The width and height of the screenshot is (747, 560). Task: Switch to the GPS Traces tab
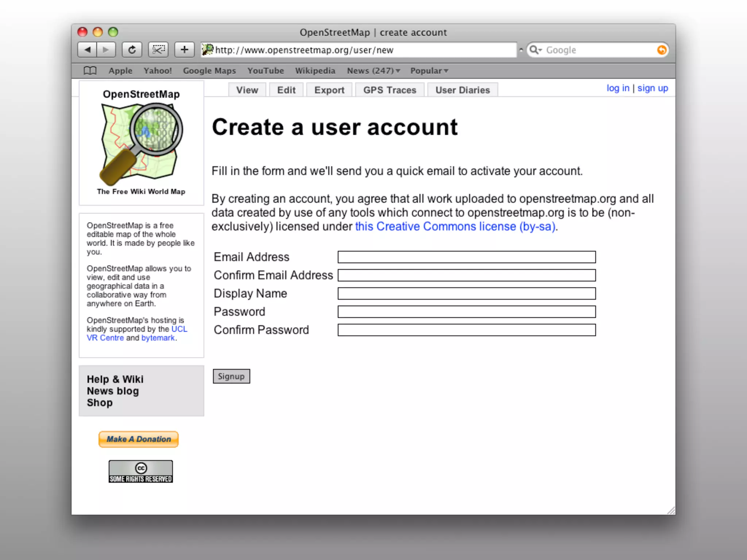[390, 90]
